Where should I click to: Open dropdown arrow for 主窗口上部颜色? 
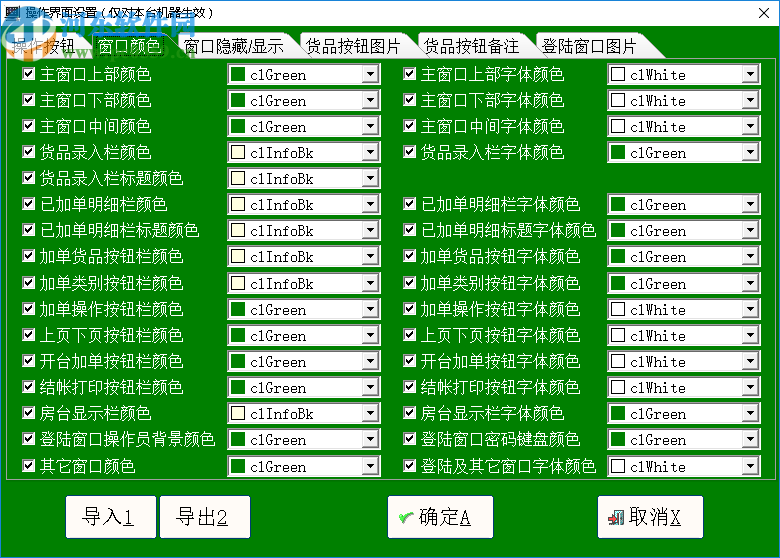coord(370,75)
